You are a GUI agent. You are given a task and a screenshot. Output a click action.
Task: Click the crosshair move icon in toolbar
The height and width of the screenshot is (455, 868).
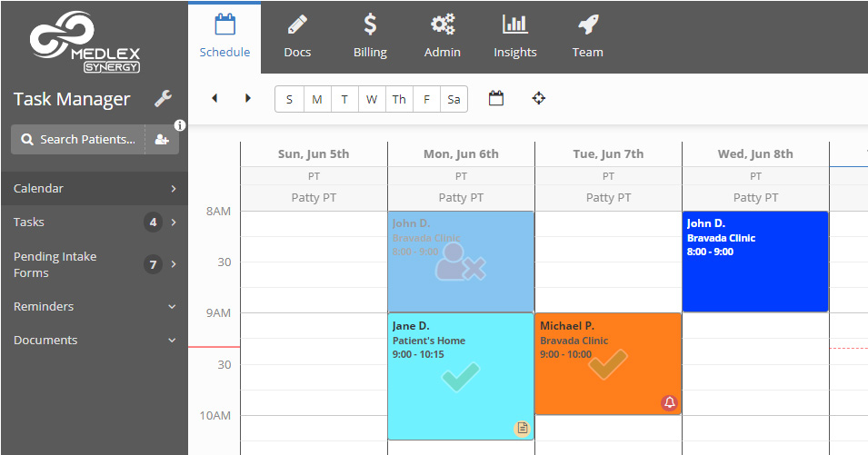click(x=539, y=98)
